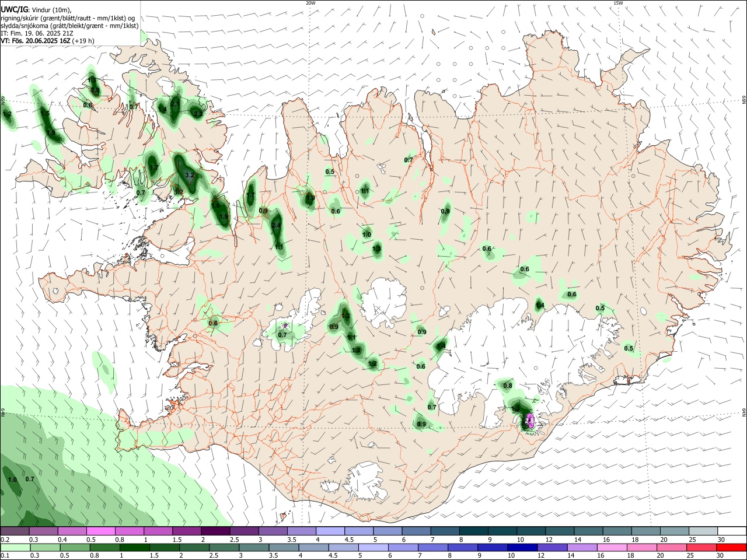The width and height of the screenshot is (747, 560).
Task: Select the bright magenta-pink swatch after 0.5 on the snow scale
Action: [x=100, y=531]
